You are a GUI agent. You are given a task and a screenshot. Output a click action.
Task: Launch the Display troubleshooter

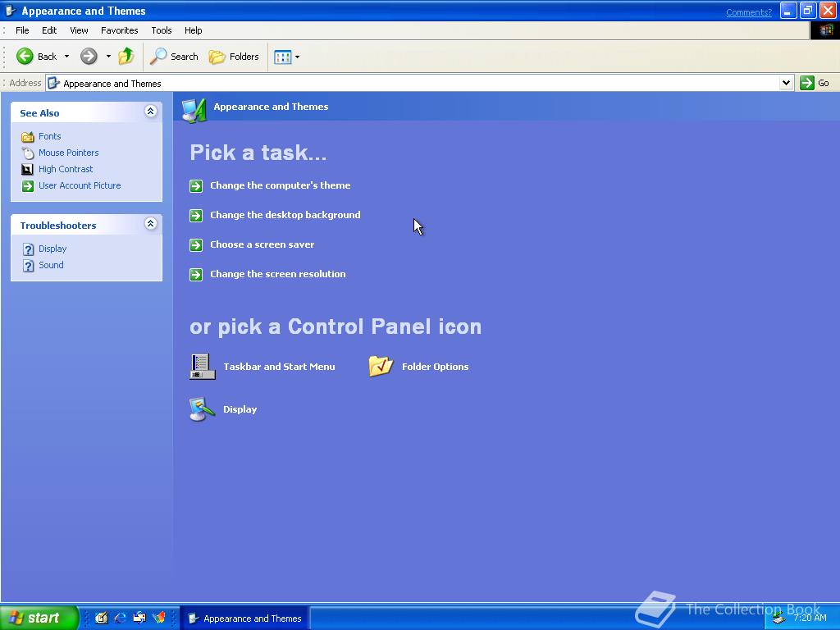52,249
